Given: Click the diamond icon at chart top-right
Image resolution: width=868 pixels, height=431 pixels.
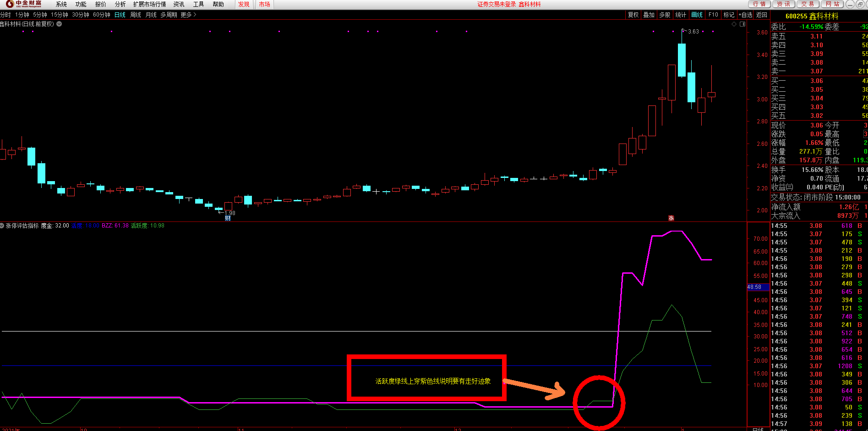Looking at the screenshot, I should click(x=734, y=24).
